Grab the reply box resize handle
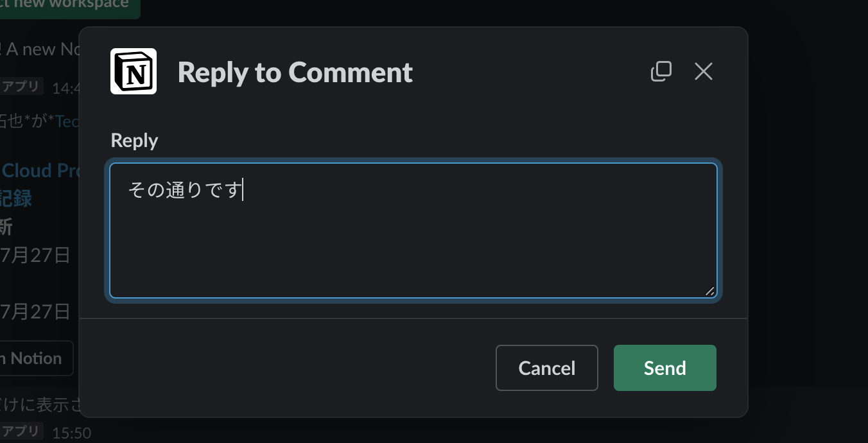Screen dimensions: 868x443 [x=709, y=291]
